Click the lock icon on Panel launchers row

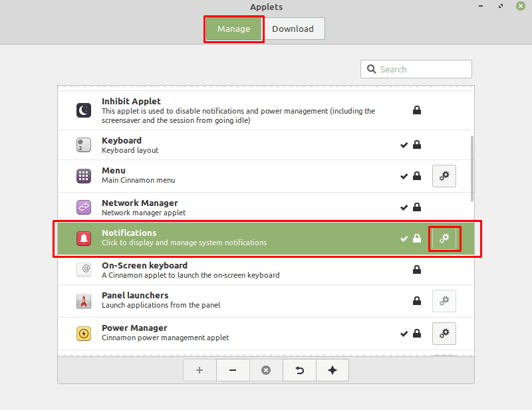pos(417,301)
